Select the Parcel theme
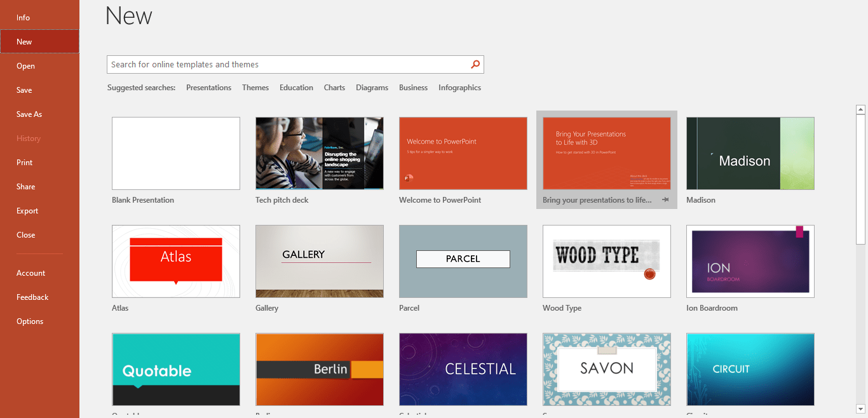Image resolution: width=868 pixels, height=418 pixels. click(x=463, y=261)
